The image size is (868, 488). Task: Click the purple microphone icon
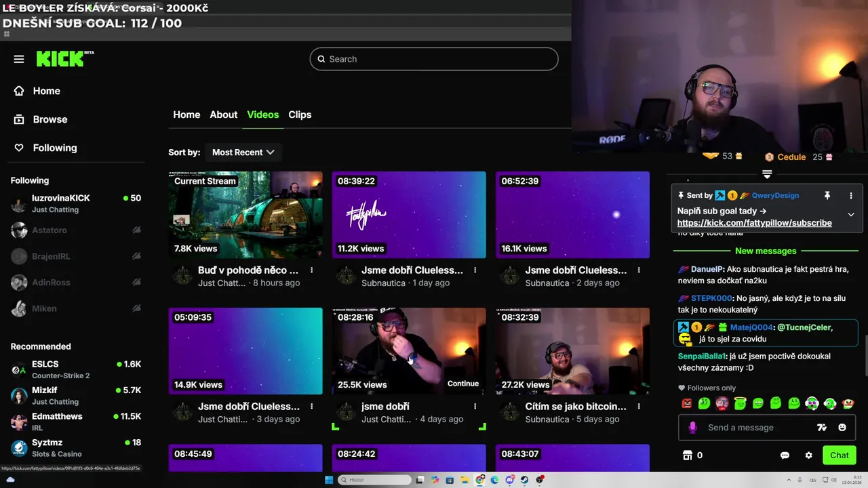coord(692,428)
